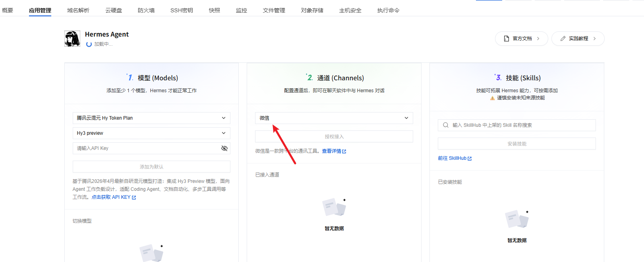The height and width of the screenshot is (262, 644).
Task: Click empty-data icon under 已接入通道
Action: click(x=334, y=207)
